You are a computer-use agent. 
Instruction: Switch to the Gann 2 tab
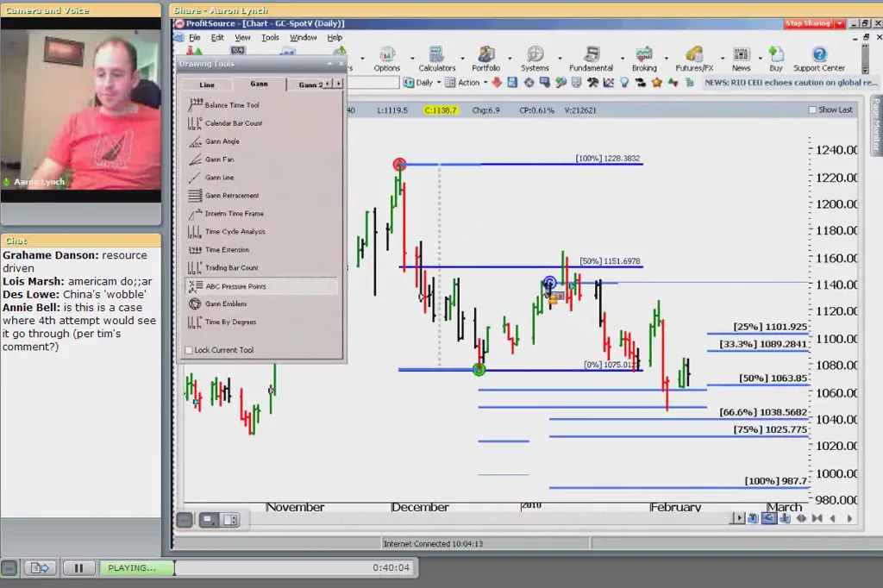310,85
